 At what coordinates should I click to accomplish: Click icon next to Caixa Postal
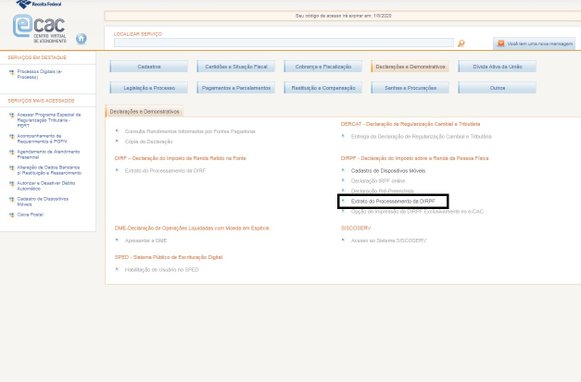12,215
